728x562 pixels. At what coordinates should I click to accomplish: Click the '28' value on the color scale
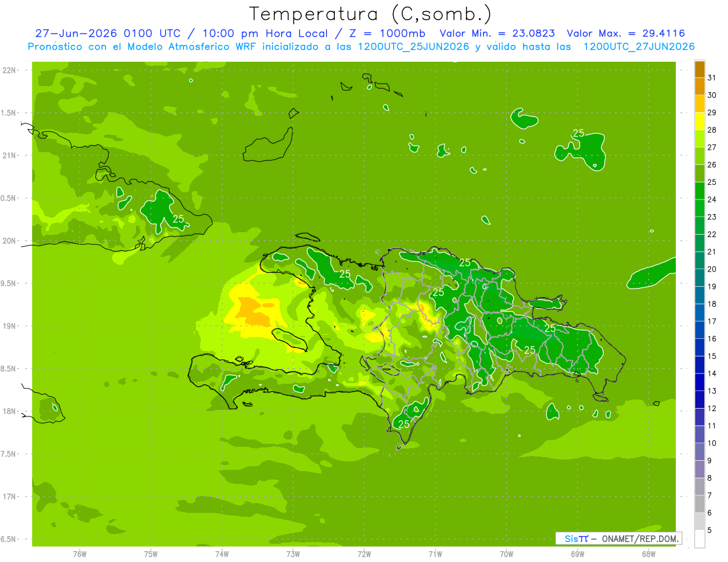tap(712, 130)
